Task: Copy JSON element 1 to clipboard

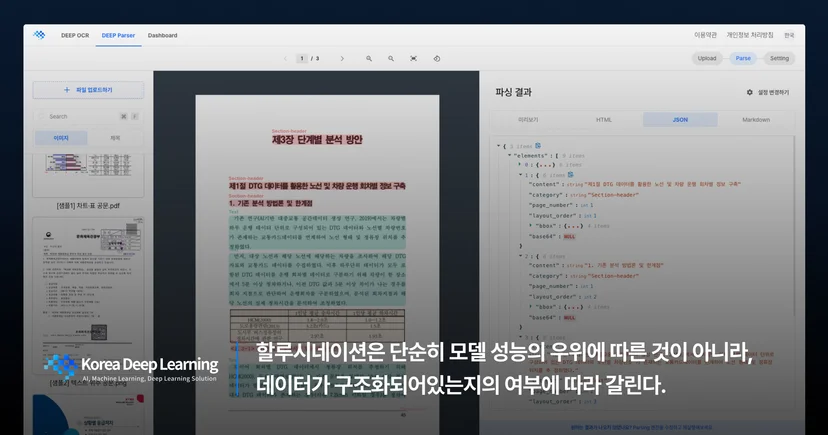Action: click(x=570, y=175)
